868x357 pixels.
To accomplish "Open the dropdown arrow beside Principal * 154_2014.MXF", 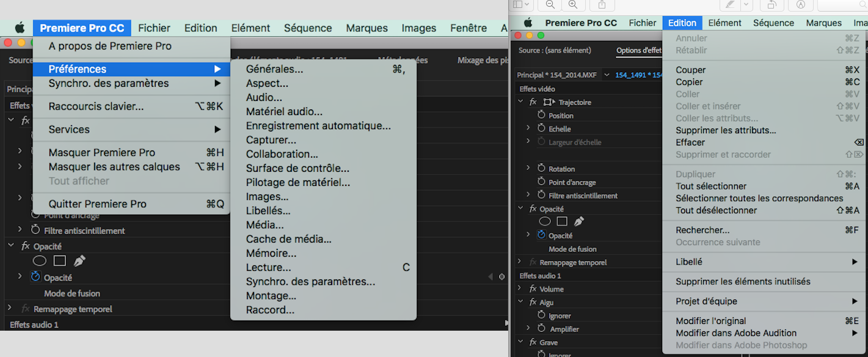I will 607,75.
